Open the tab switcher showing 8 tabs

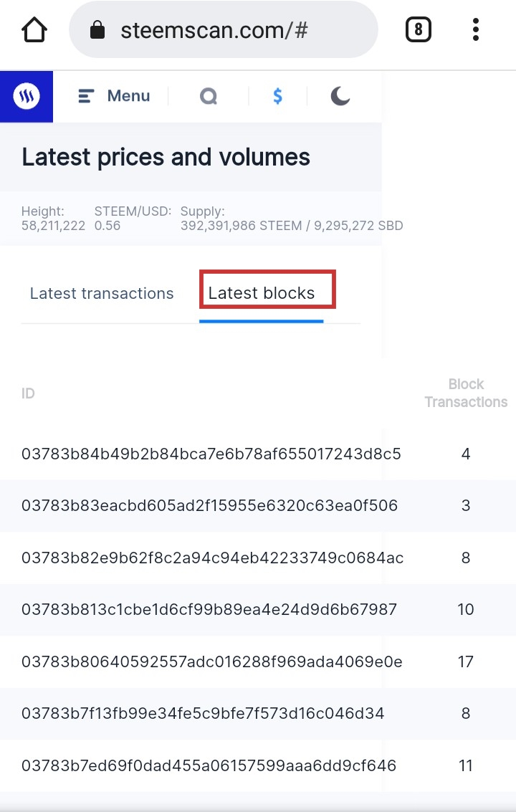click(418, 29)
